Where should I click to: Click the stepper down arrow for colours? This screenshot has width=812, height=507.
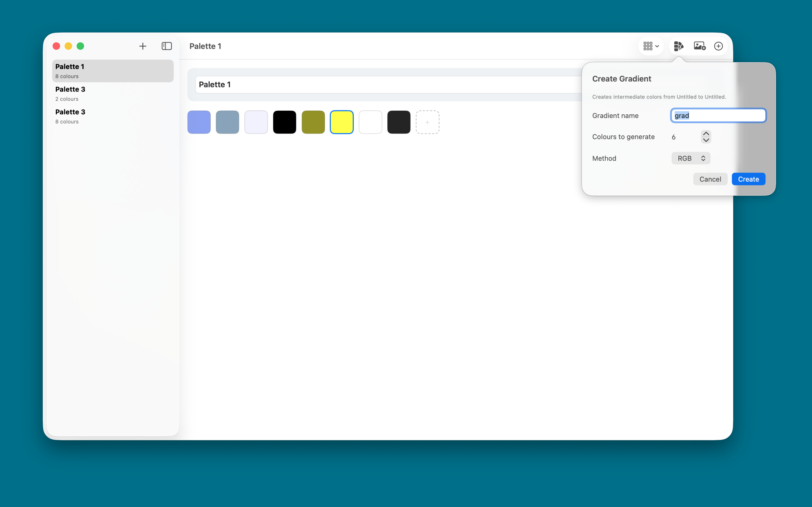(706, 140)
